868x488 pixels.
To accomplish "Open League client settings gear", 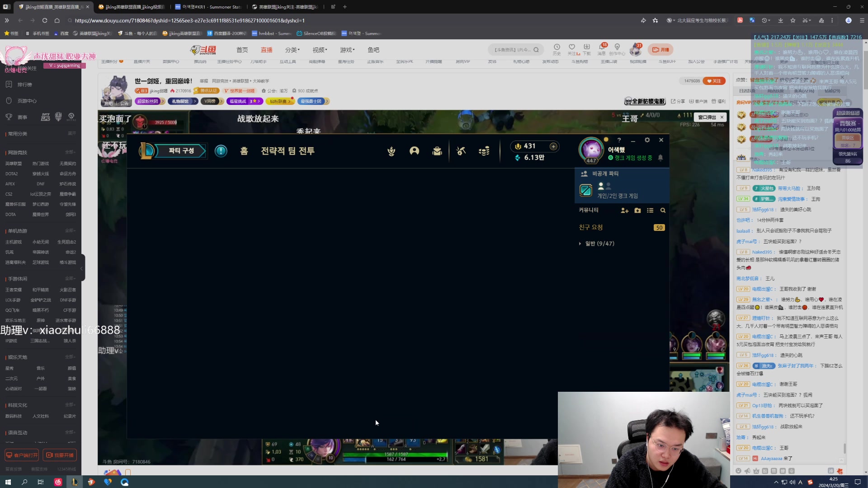I will click(647, 140).
